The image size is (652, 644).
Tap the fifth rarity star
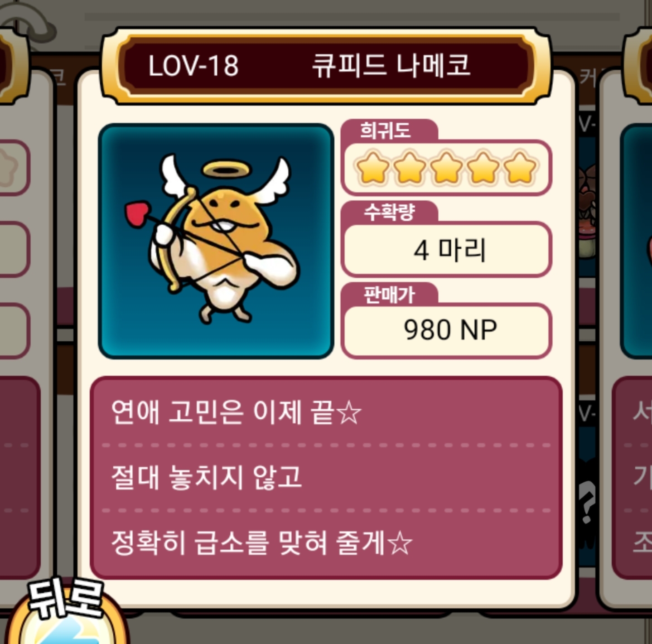tap(520, 169)
